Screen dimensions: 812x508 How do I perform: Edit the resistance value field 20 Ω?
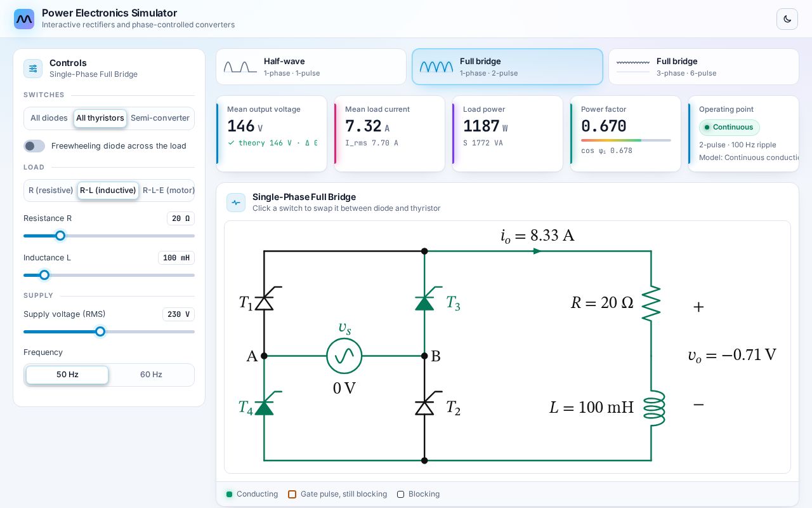(181, 218)
